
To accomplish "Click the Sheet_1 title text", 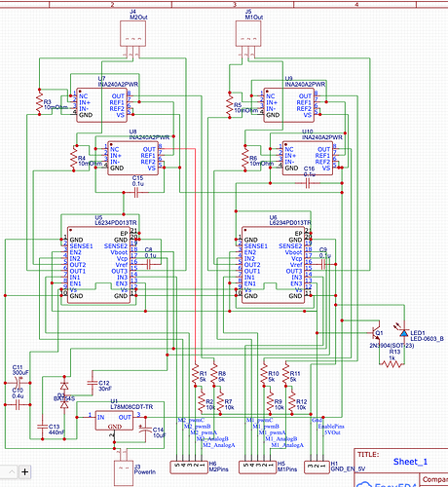I will point(410,462).
